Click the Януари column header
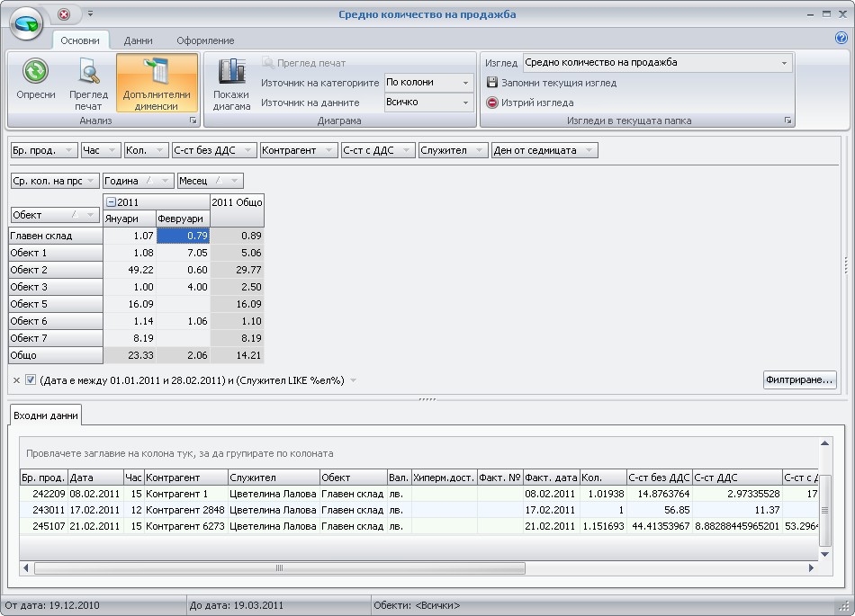The width and height of the screenshot is (855, 616). click(130, 219)
